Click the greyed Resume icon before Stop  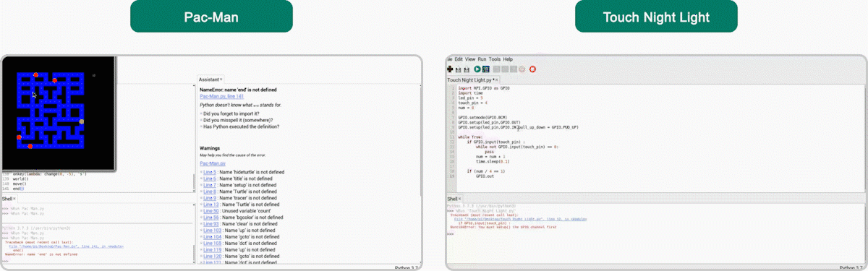pos(522,69)
